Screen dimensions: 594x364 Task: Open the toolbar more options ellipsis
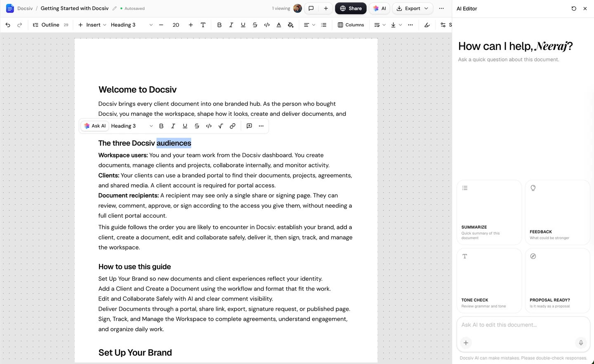[x=410, y=25]
